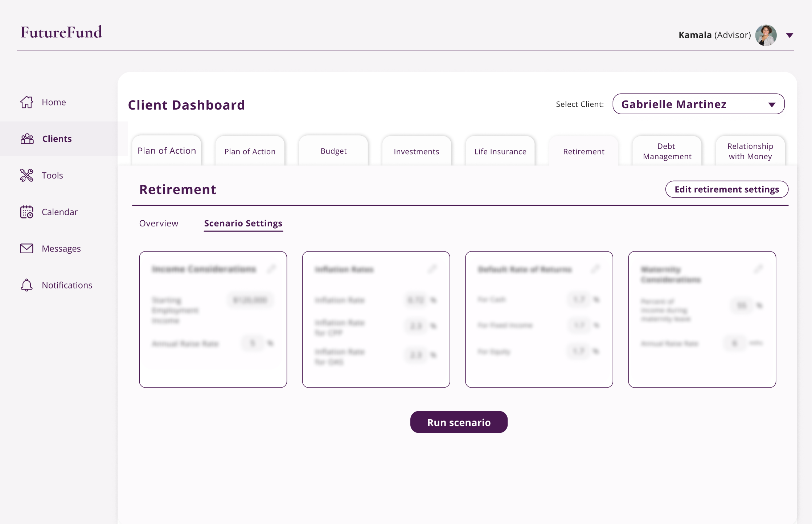The image size is (812, 524).
Task: Switch to the Investments tab
Action: [x=417, y=151]
